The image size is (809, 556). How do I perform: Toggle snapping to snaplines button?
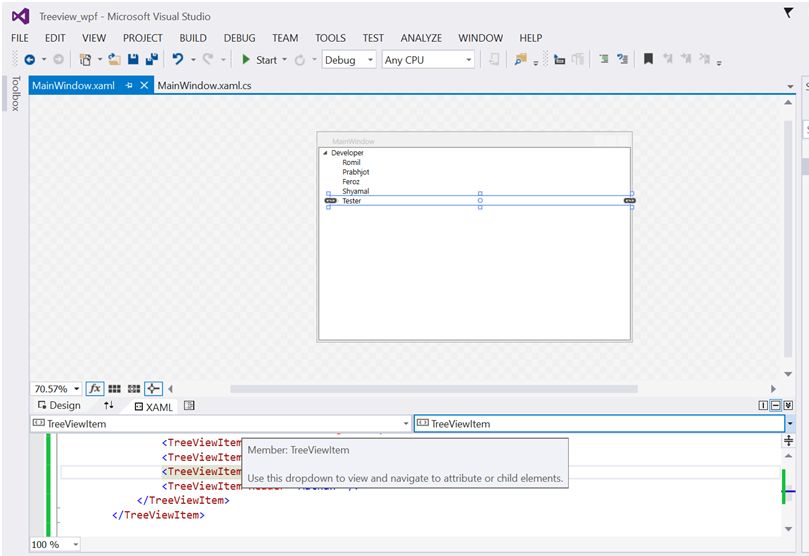(x=153, y=389)
